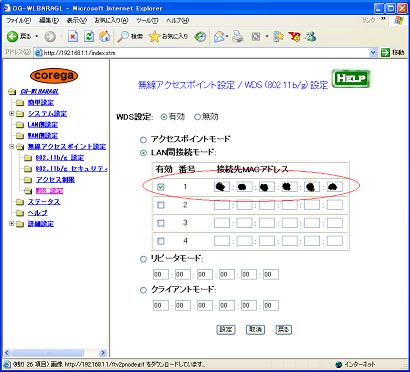Image resolution: width=410 pixels, height=372 pixels.
Task: Select リピータモード radio button
Action: pos(143,259)
